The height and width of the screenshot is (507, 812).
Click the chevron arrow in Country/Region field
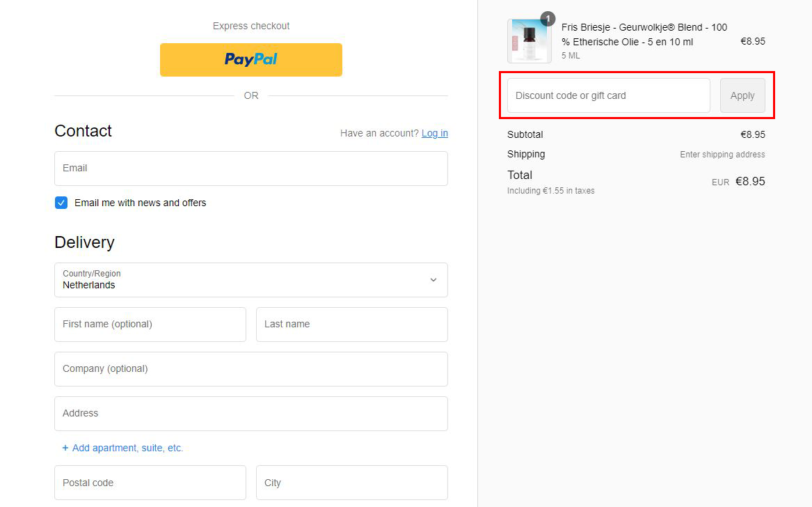pyautogui.click(x=433, y=280)
